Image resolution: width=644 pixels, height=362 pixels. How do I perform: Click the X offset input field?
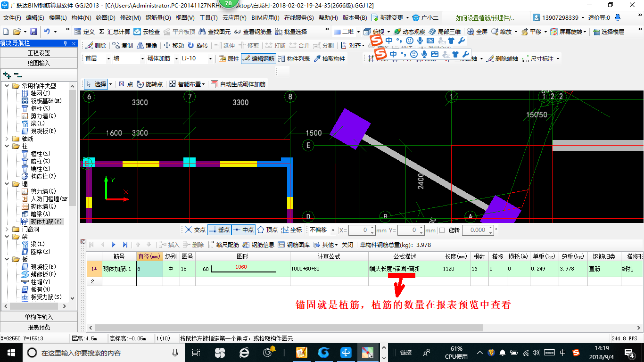[362, 230]
